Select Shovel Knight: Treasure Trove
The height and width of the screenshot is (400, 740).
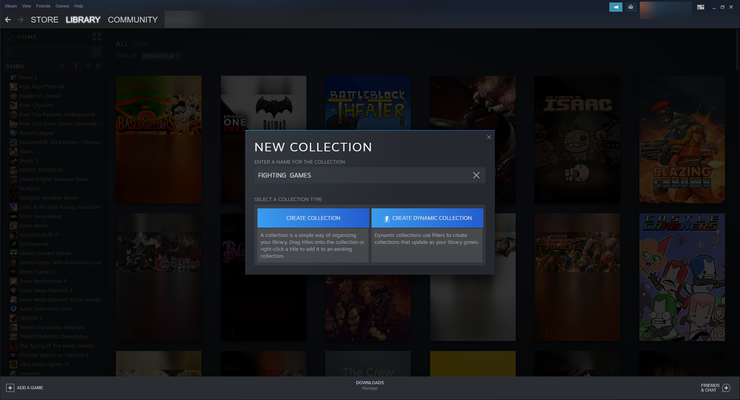click(x=53, y=179)
